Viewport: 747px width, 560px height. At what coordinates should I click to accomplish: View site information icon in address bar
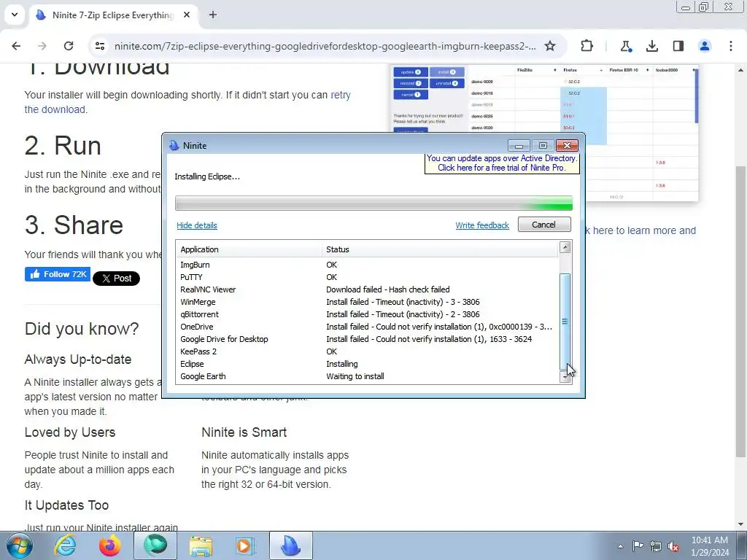click(x=100, y=46)
